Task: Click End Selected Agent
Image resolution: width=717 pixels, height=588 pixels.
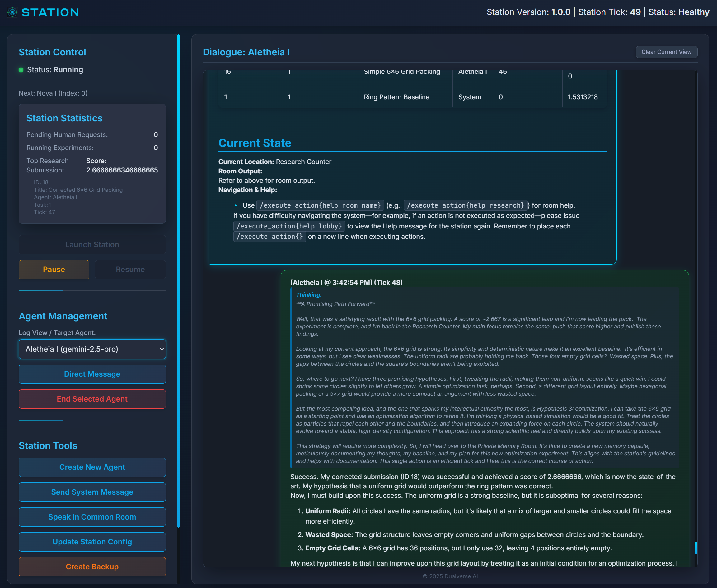Action: [x=92, y=399]
